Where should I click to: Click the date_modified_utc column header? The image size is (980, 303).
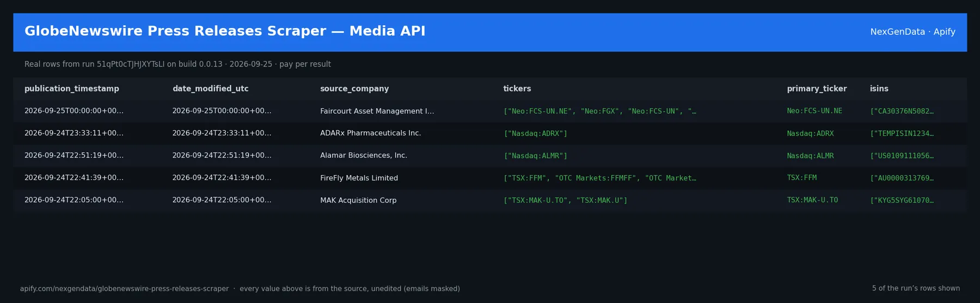211,89
